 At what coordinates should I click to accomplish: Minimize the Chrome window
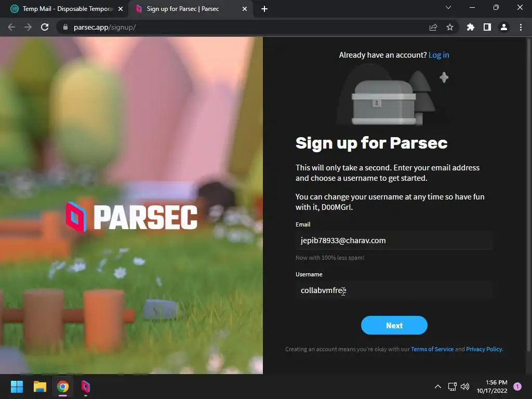click(472, 7)
